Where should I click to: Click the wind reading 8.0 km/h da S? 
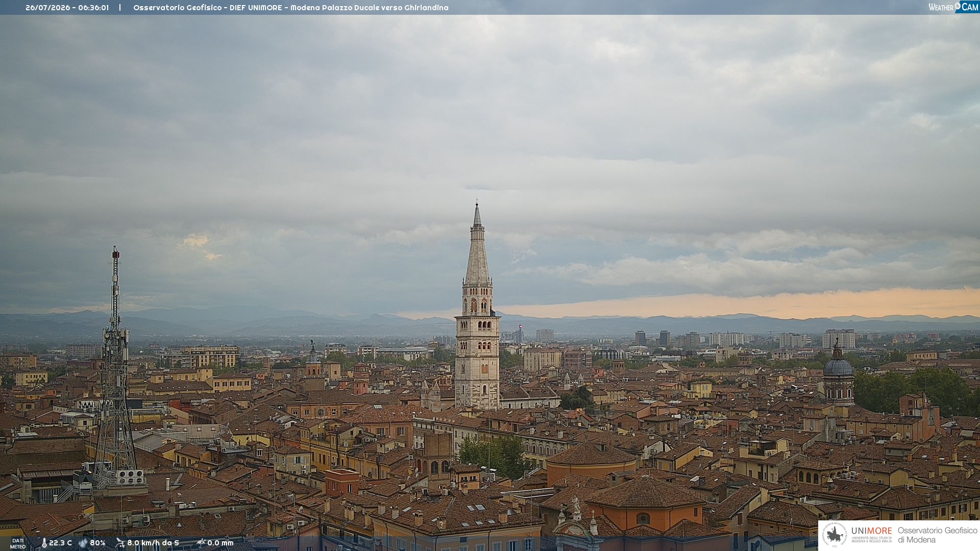pos(153,543)
